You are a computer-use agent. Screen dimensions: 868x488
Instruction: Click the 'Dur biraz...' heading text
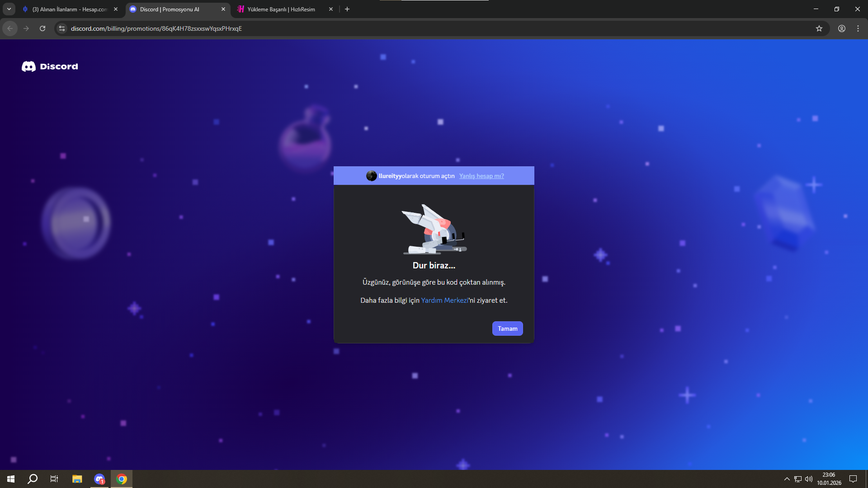(x=434, y=265)
